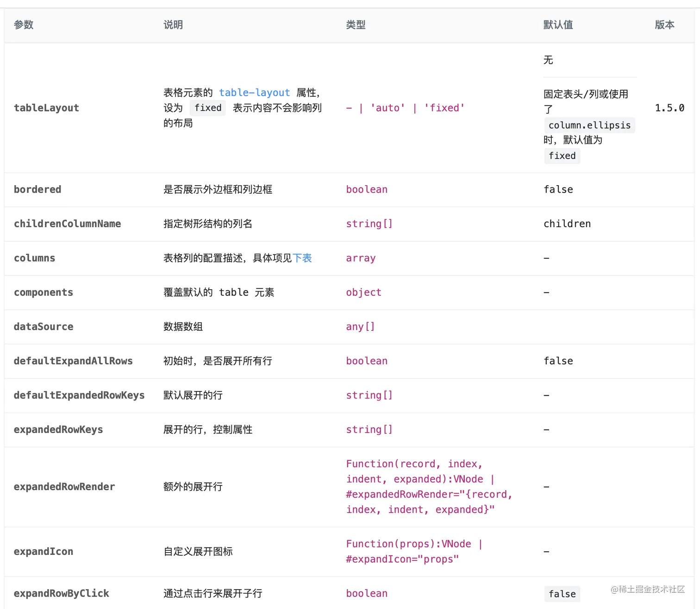Click the defaultExpandAllRows parameter name

click(73, 361)
